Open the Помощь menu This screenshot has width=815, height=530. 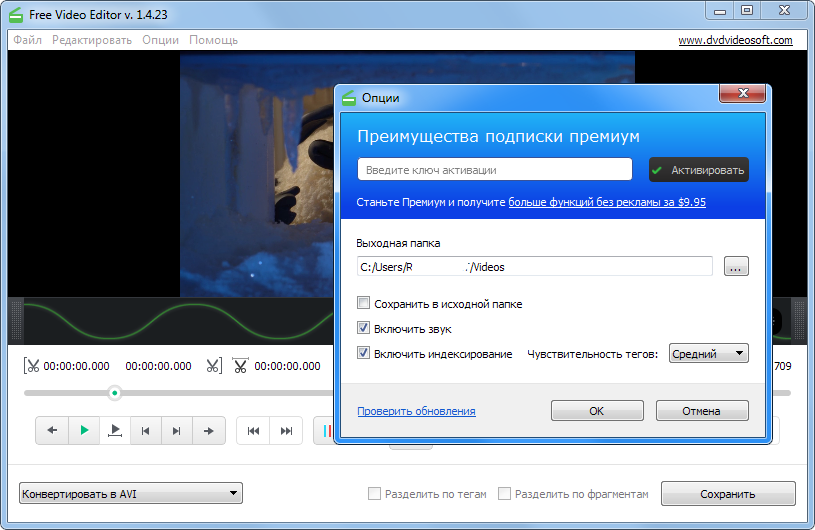point(213,40)
